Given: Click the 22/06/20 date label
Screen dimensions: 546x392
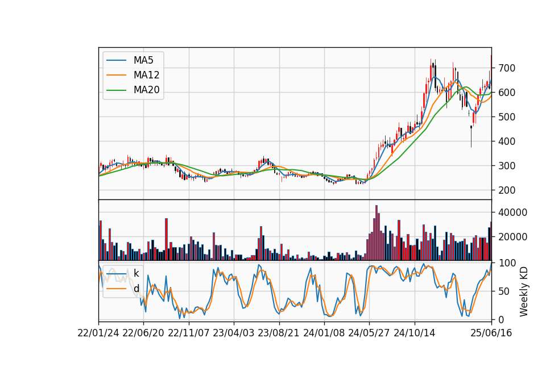Looking at the screenshot, I should point(143,333).
